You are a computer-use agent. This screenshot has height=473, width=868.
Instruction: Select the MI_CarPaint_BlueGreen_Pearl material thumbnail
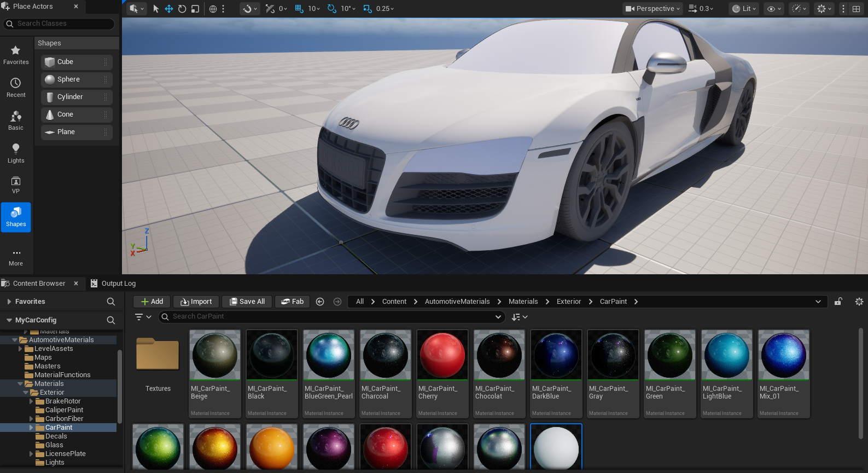[x=329, y=355]
